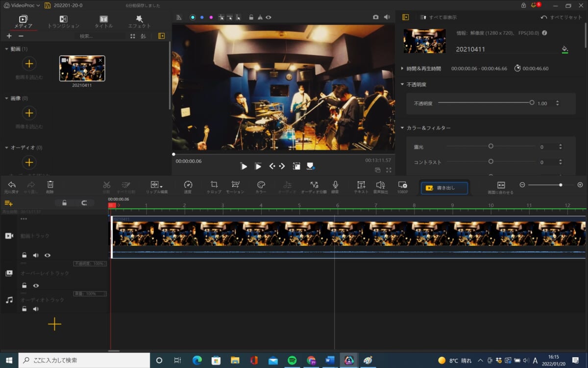Image resolution: width=588 pixels, height=368 pixels.
Task: Mute the 動画トラック audio
Action: [x=36, y=255]
